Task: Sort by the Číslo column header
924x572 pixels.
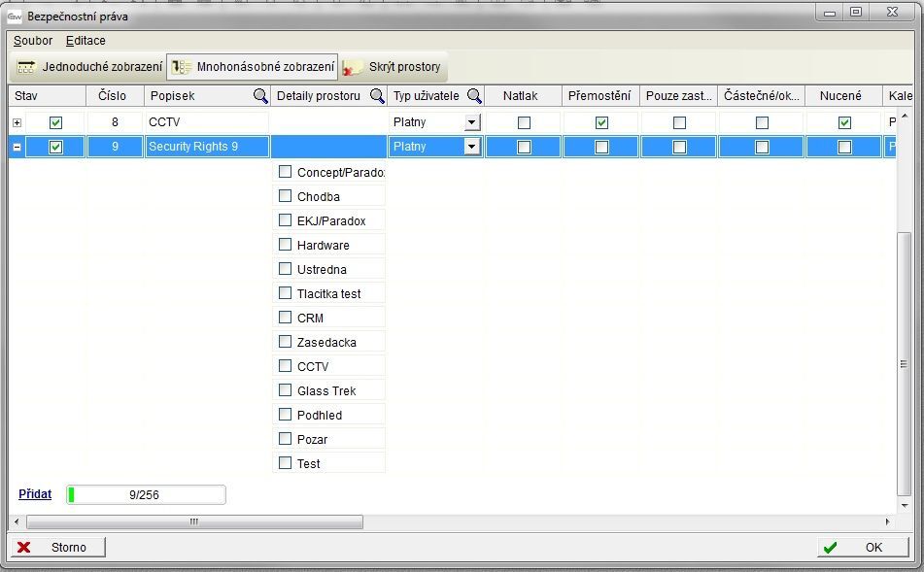Action: tap(113, 96)
